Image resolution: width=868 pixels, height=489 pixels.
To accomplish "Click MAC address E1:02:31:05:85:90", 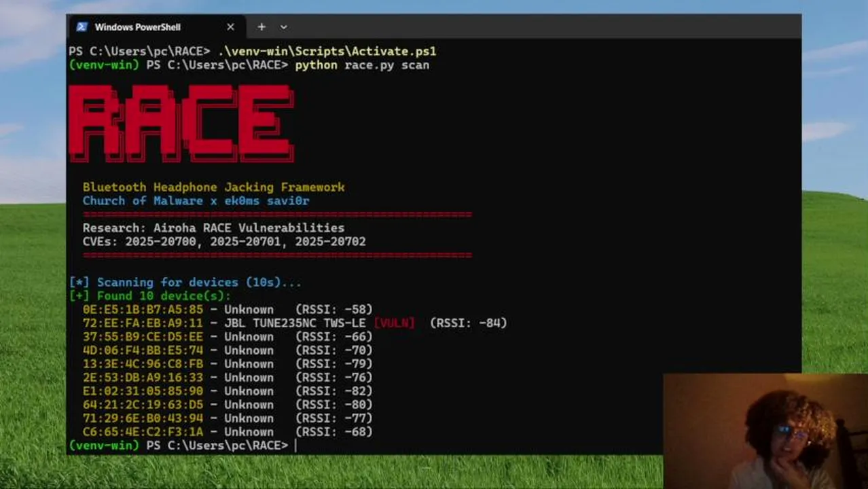I will click(x=143, y=391).
